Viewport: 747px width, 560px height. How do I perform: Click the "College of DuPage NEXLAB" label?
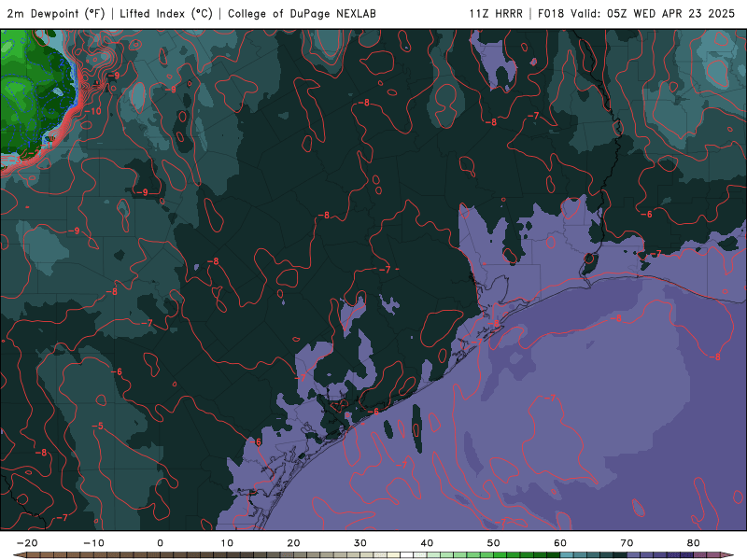(x=302, y=13)
